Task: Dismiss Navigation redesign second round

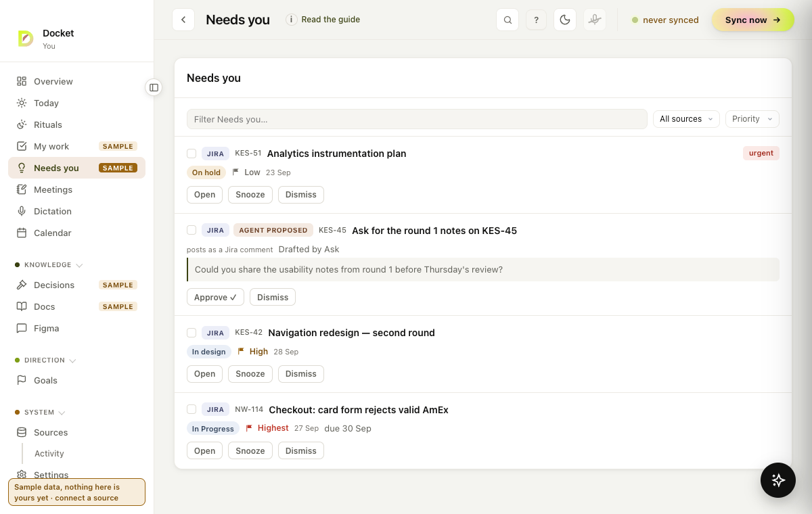Action: point(301,374)
